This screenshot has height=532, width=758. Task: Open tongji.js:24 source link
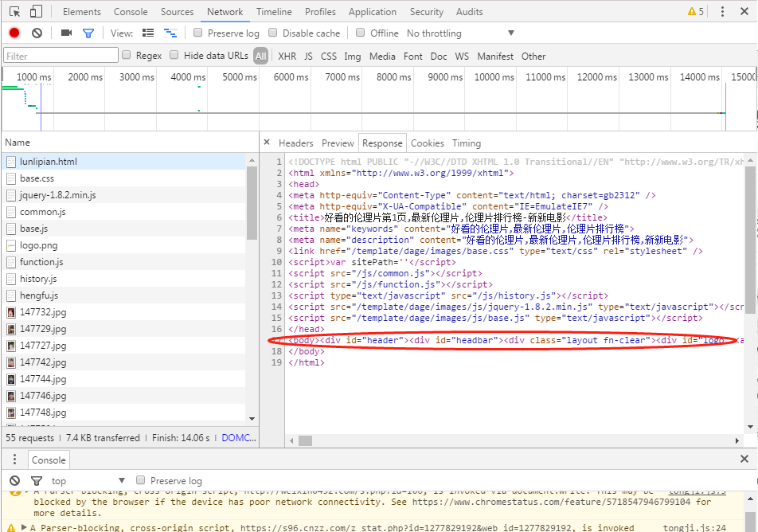(x=694, y=527)
